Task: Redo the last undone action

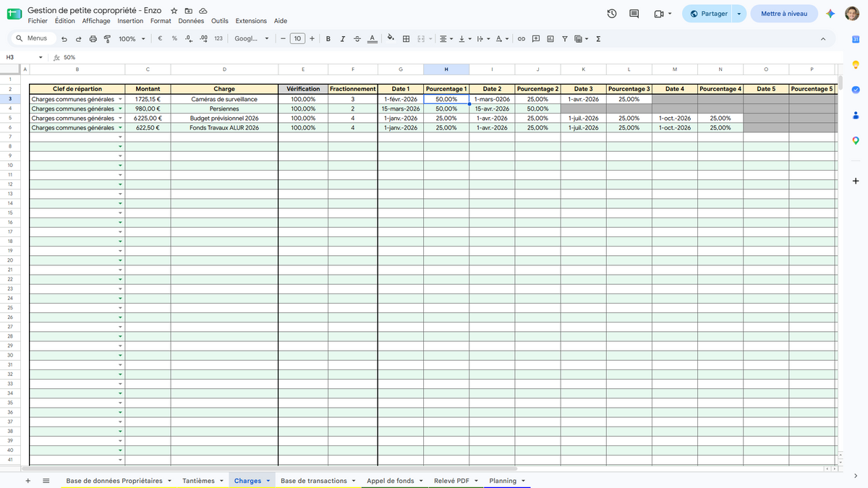Action: point(79,38)
